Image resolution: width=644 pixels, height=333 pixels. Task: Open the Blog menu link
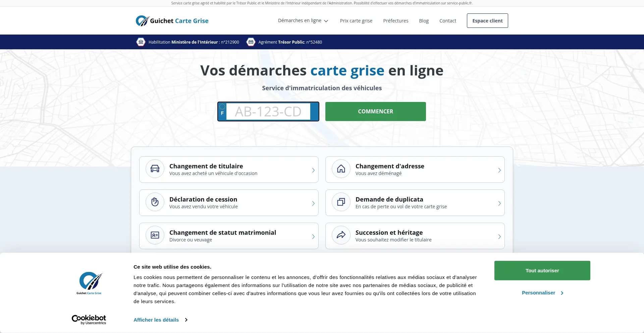pos(424,21)
